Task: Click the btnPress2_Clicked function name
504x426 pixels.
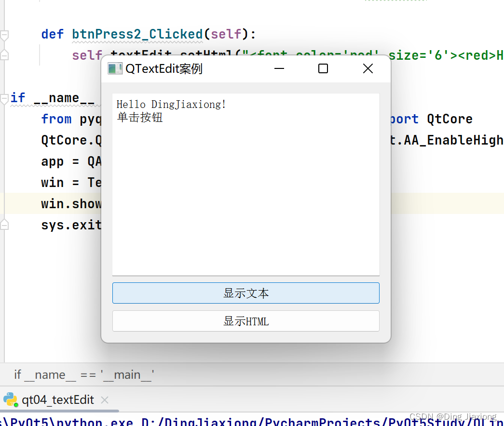Action: tap(137, 34)
